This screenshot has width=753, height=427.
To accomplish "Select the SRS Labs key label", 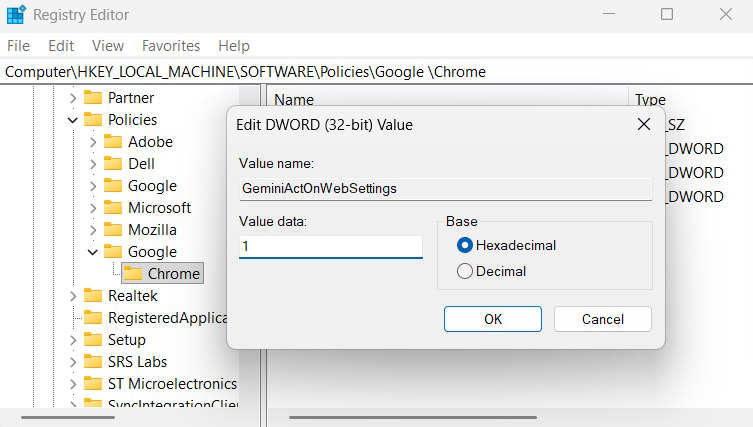I will coord(137,362).
